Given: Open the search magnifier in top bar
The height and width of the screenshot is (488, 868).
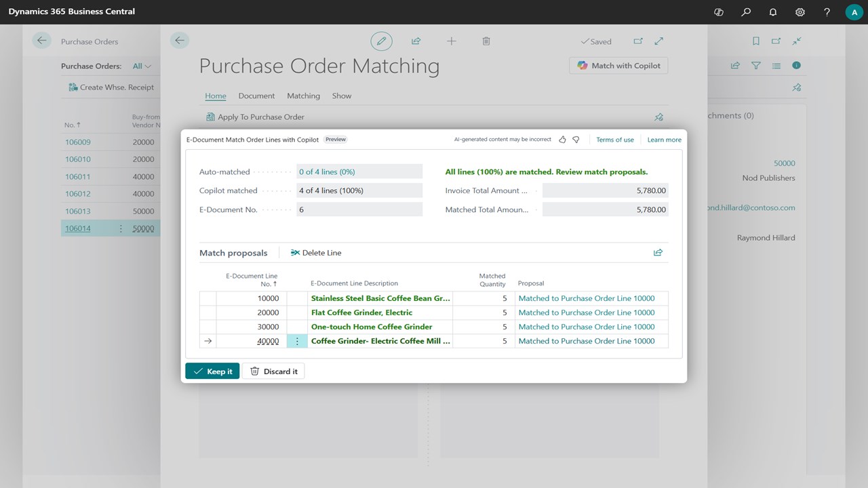Looking at the screenshot, I should pyautogui.click(x=746, y=12).
